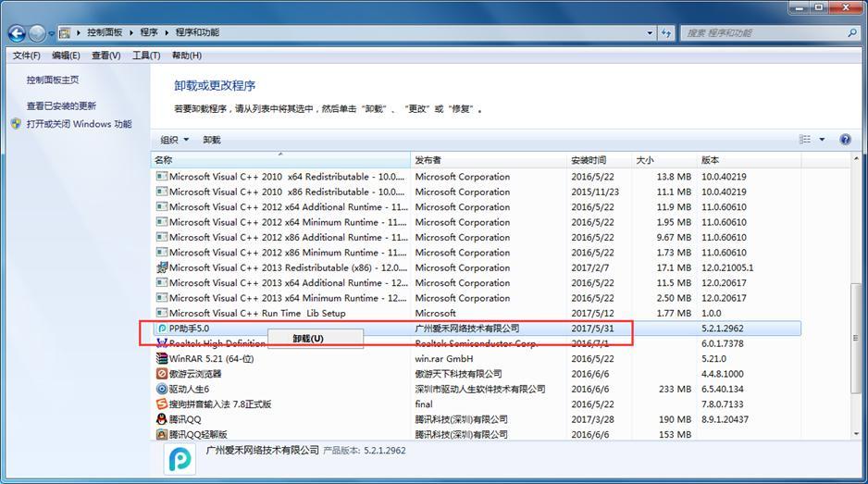Open 打开或关闭 Windows 功能 link
Viewport: 868px width, 484px height.
point(80,123)
